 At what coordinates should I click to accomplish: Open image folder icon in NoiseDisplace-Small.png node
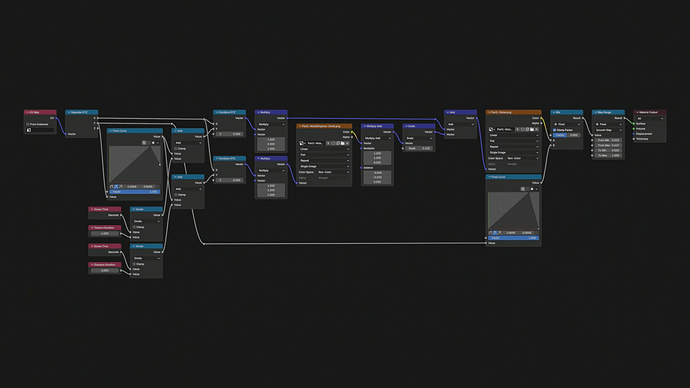(343, 143)
